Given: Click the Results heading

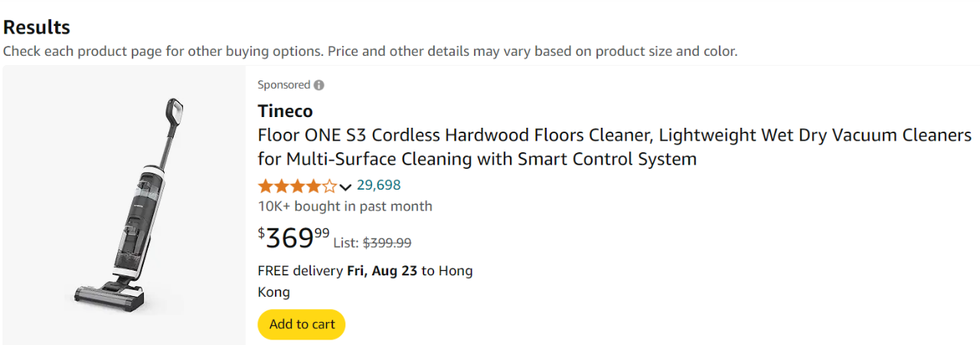Looking at the screenshot, I should pos(36,28).
